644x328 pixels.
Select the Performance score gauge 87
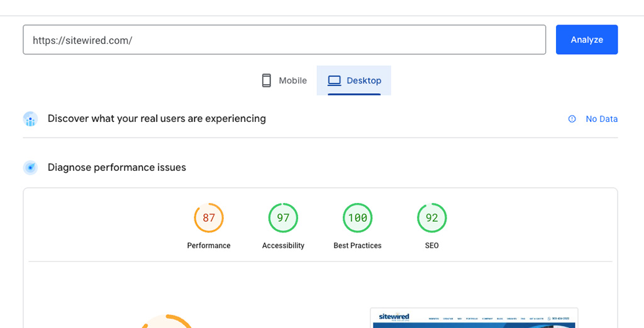point(209,217)
